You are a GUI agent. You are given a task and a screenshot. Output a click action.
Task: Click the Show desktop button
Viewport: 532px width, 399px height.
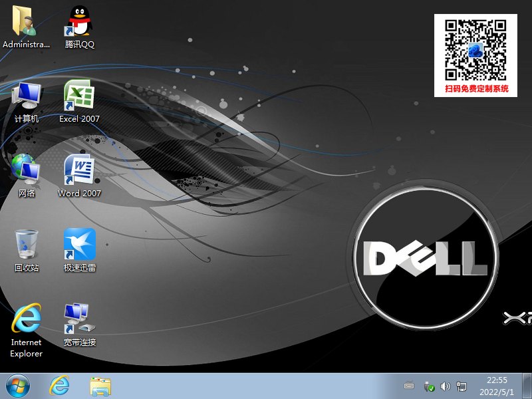point(527,386)
